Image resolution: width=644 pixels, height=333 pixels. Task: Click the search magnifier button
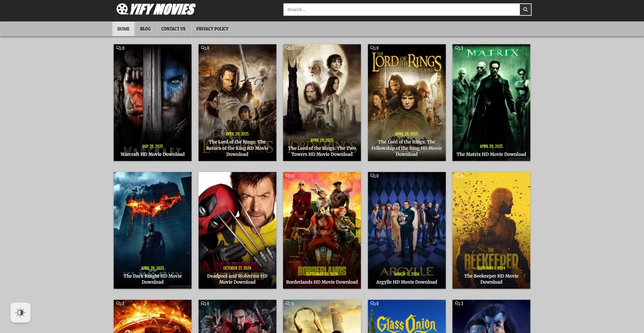tap(525, 10)
